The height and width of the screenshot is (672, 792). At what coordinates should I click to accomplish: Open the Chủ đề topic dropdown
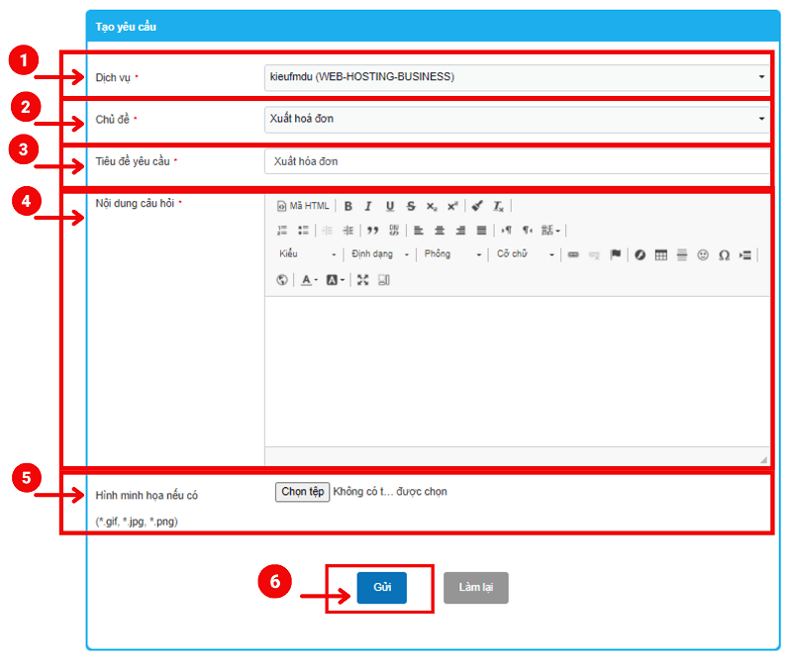(x=517, y=119)
